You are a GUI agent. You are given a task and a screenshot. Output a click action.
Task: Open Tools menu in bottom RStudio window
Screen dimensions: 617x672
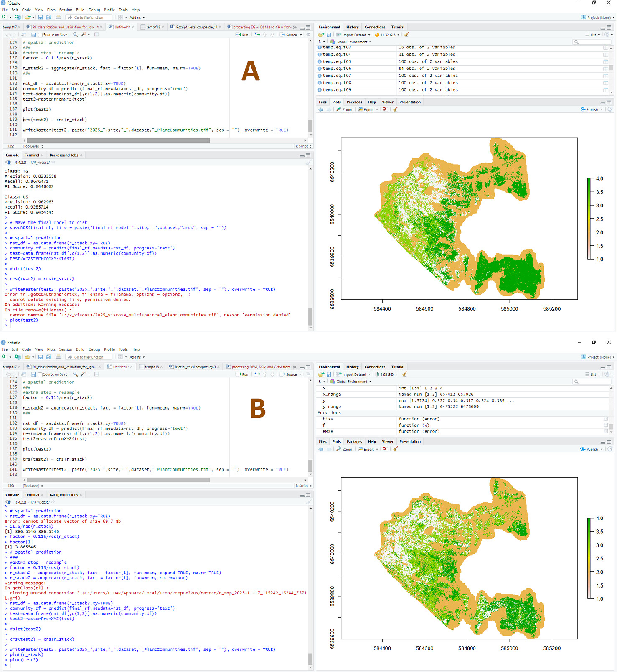coord(123,349)
